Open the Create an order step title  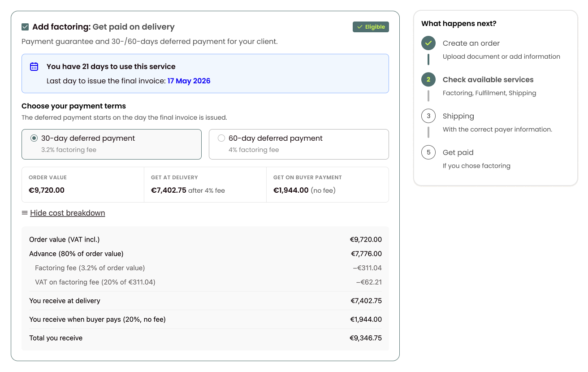(471, 43)
